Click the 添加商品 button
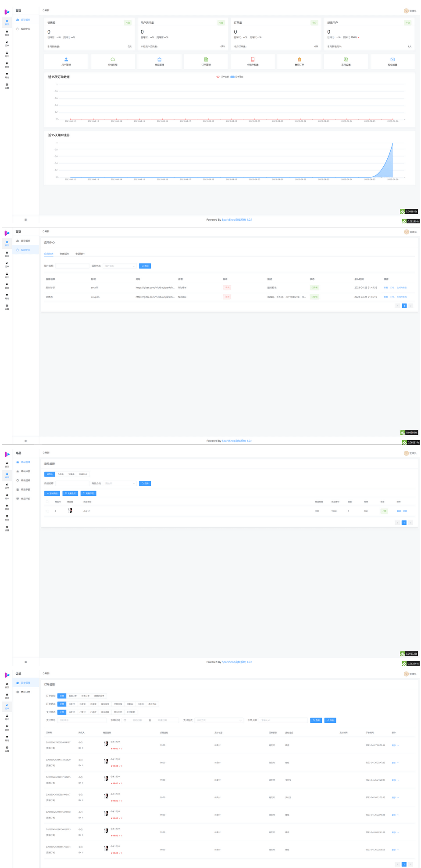Screen dimensions: 421x868 pyautogui.click(x=52, y=493)
